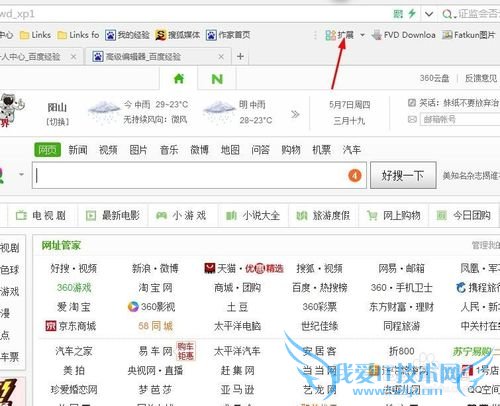Screen dimensions: 500x406
Task: Open 好搜·视频 link
Action: pos(74,268)
